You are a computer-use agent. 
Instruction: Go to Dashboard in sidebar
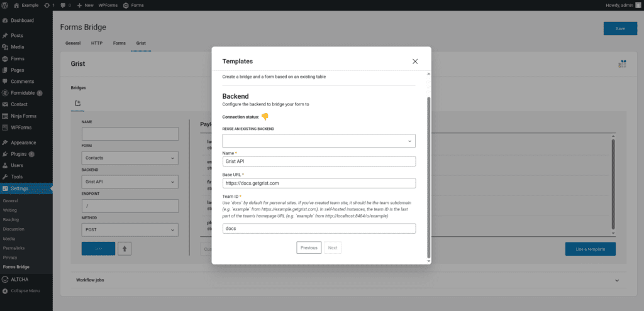click(x=26, y=21)
